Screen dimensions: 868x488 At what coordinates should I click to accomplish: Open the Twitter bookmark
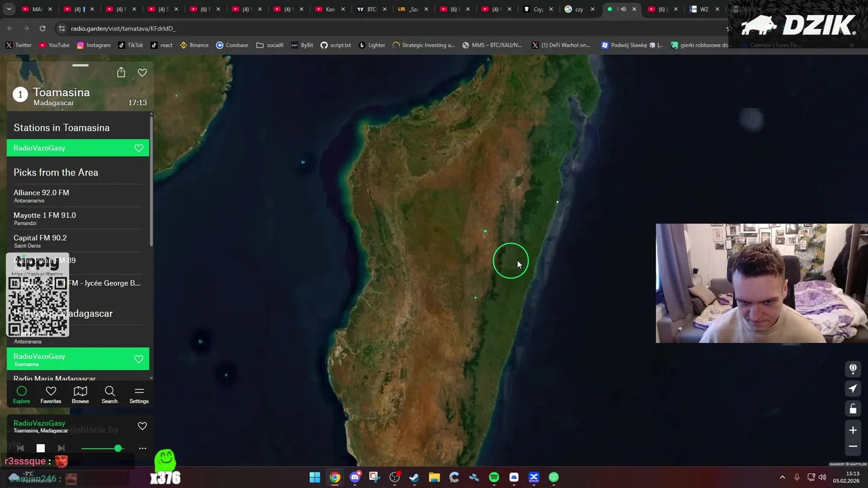point(18,45)
